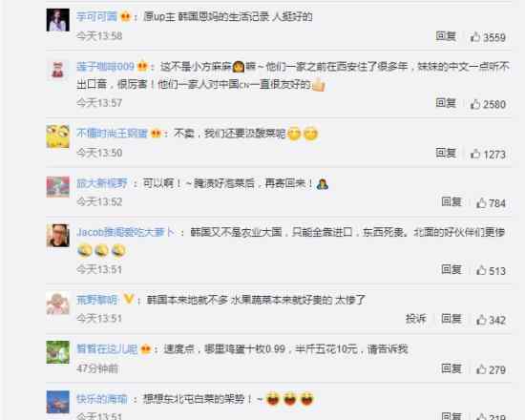
Task: Reply to the 13:58 comment
Action: point(446,36)
